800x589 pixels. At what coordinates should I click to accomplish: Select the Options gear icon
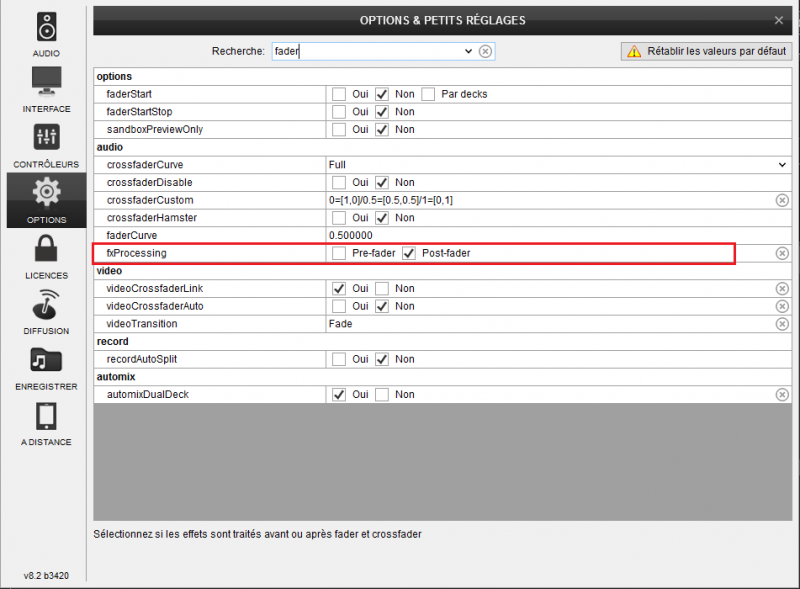click(x=46, y=192)
